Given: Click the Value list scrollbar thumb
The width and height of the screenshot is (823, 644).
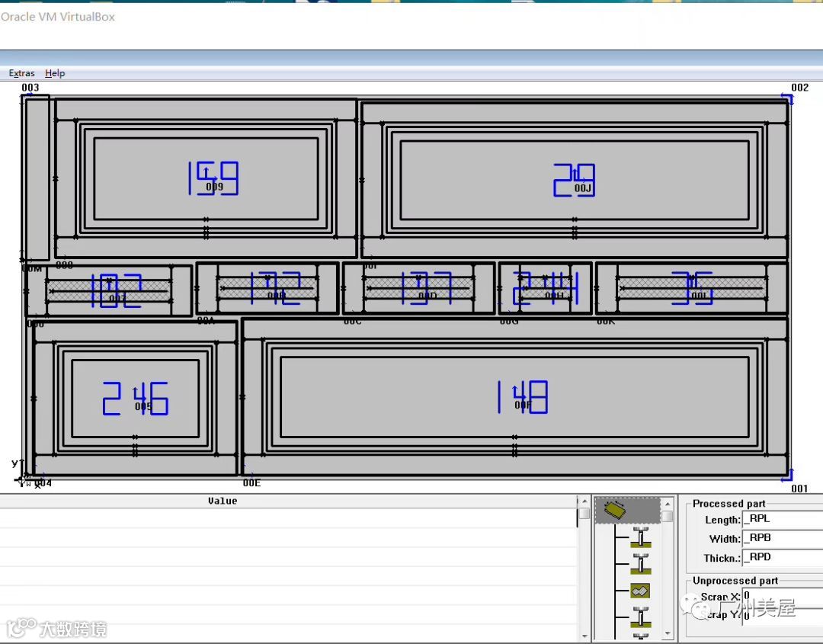Looking at the screenshot, I should pyautogui.click(x=584, y=514).
